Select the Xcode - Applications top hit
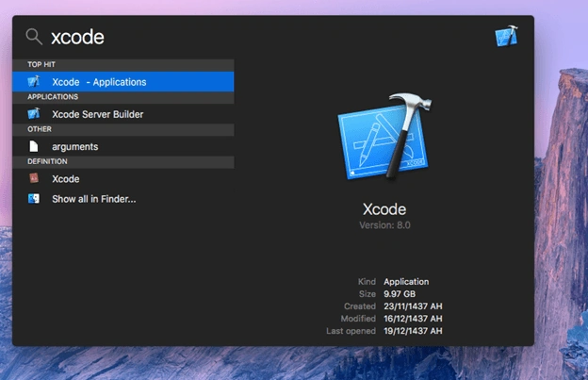 pos(123,82)
